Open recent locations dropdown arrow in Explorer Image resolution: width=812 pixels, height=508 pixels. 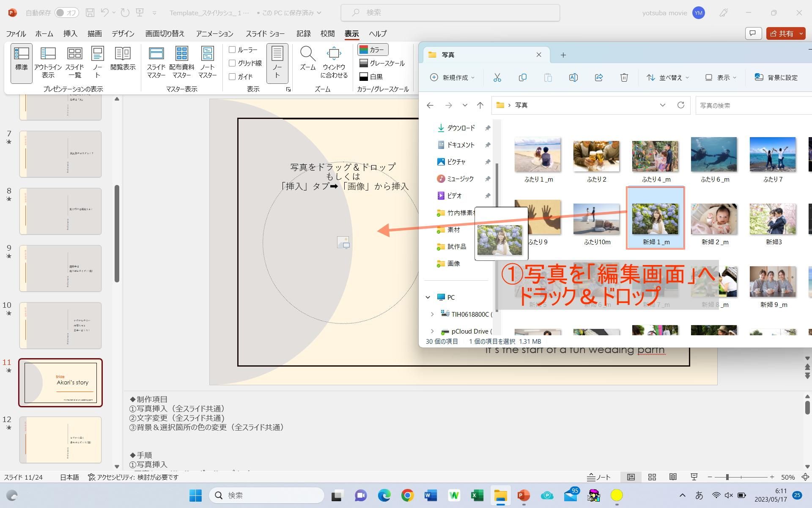coord(465,105)
